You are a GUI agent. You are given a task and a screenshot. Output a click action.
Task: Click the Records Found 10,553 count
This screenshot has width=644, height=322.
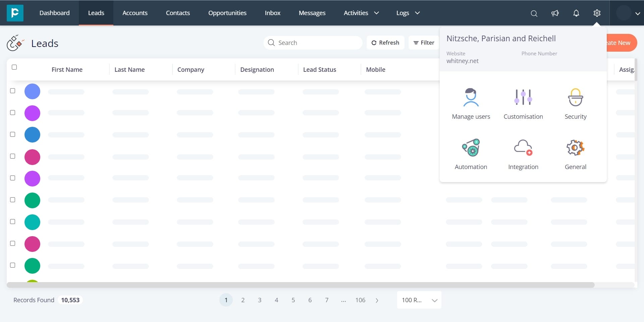click(70, 300)
